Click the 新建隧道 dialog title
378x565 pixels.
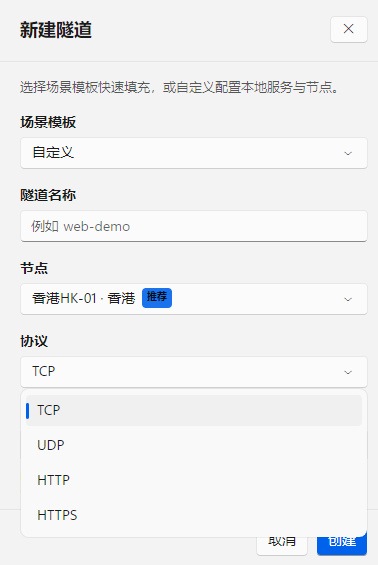(x=56, y=30)
